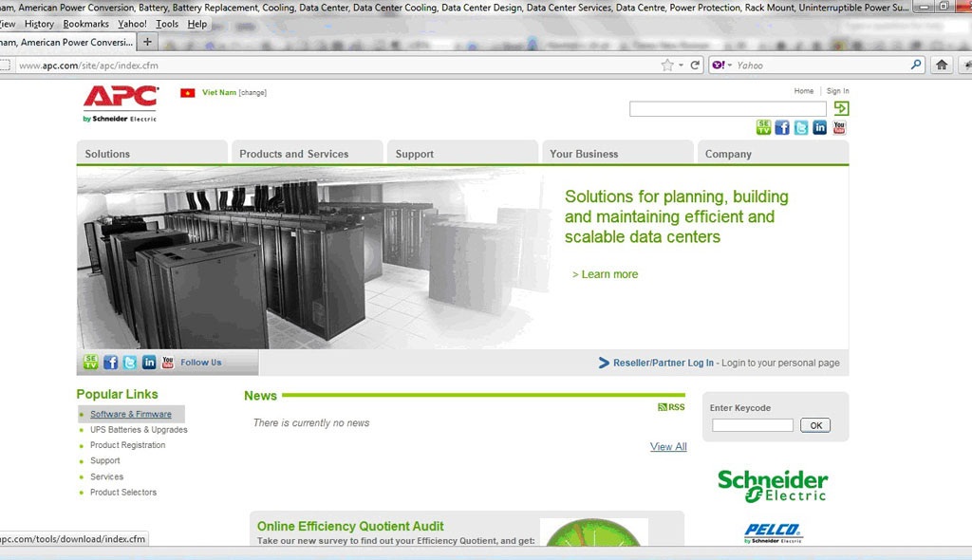This screenshot has width=972, height=560.
Task: Click the green search submit arrow icon
Action: tap(841, 108)
